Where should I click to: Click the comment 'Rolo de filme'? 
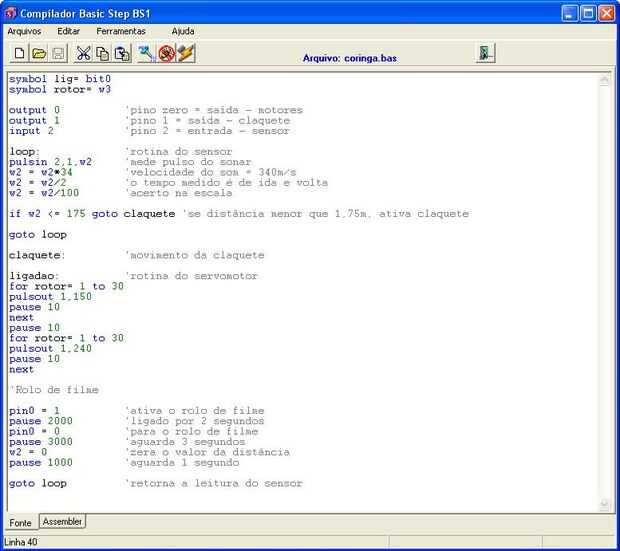pyautogui.click(x=54, y=390)
